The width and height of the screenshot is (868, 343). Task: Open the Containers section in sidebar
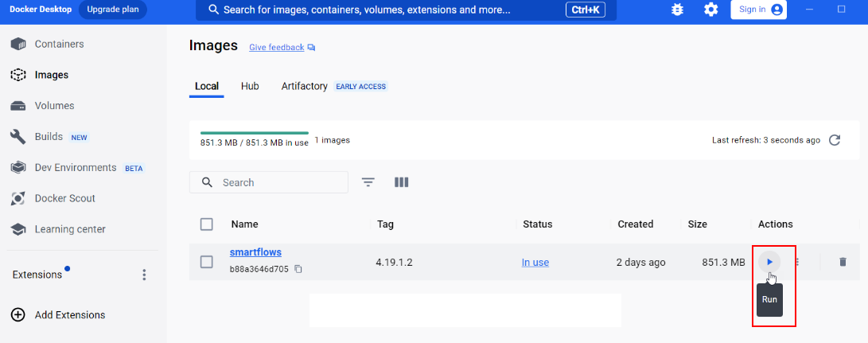pyautogui.click(x=59, y=44)
